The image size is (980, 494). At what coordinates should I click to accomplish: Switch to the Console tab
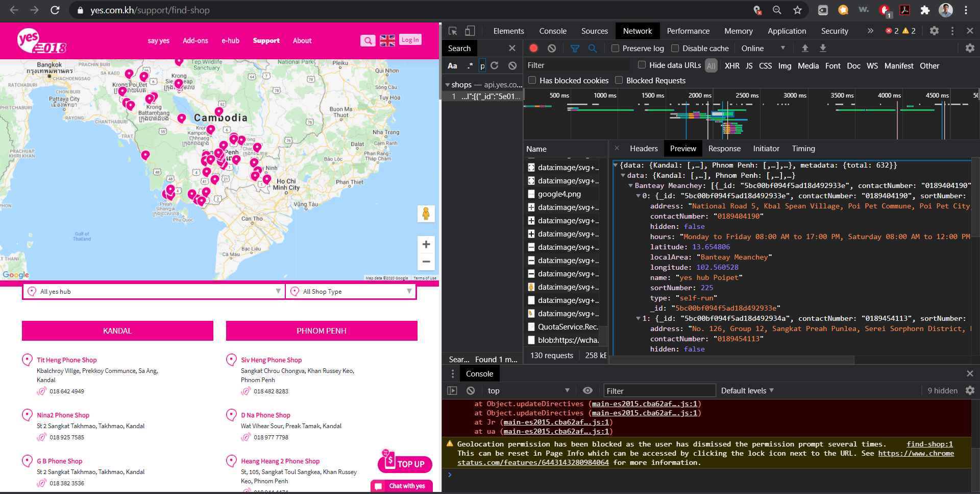[x=553, y=31]
